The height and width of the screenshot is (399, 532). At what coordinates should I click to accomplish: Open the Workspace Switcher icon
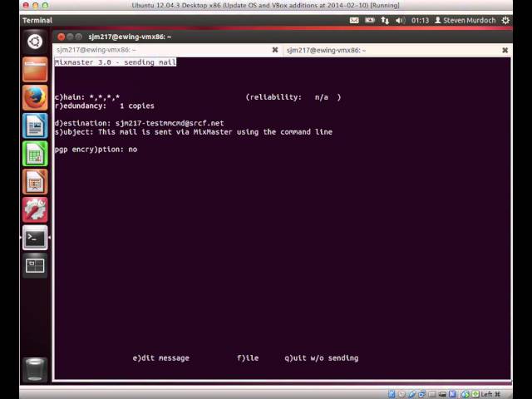pos(35,265)
